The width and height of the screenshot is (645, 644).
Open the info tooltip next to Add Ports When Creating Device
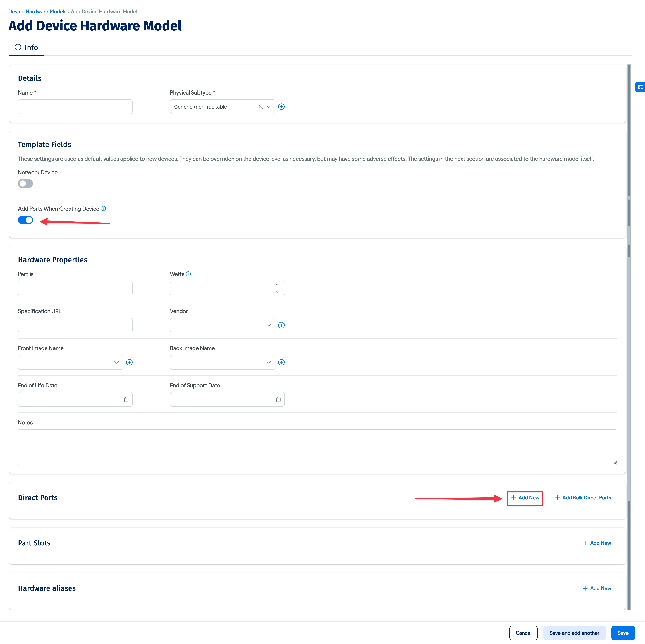click(104, 208)
